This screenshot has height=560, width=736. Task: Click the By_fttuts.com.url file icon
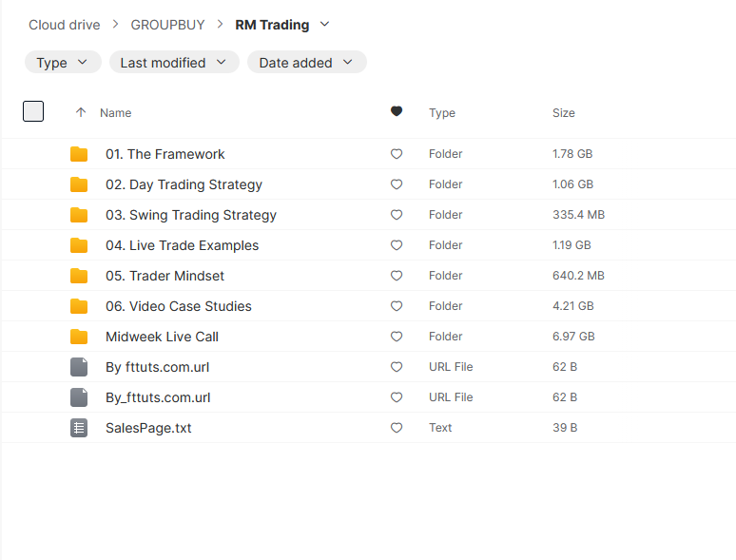tap(79, 397)
